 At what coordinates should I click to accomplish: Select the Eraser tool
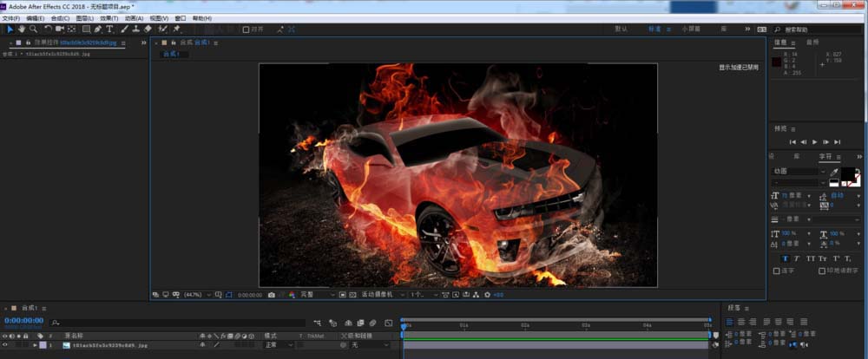pos(148,29)
